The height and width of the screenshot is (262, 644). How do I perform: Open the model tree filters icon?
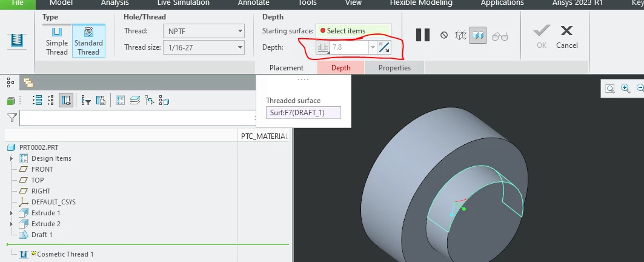86,100
